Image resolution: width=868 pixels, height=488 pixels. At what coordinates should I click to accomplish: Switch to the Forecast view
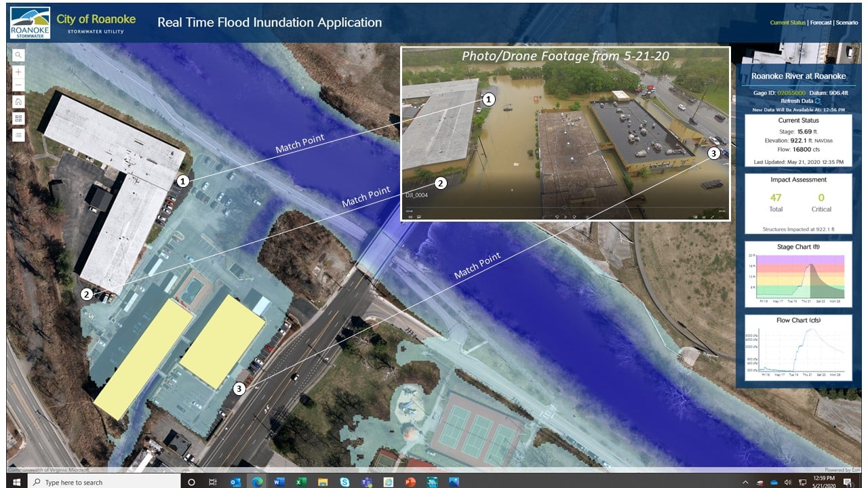(x=821, y=22)
